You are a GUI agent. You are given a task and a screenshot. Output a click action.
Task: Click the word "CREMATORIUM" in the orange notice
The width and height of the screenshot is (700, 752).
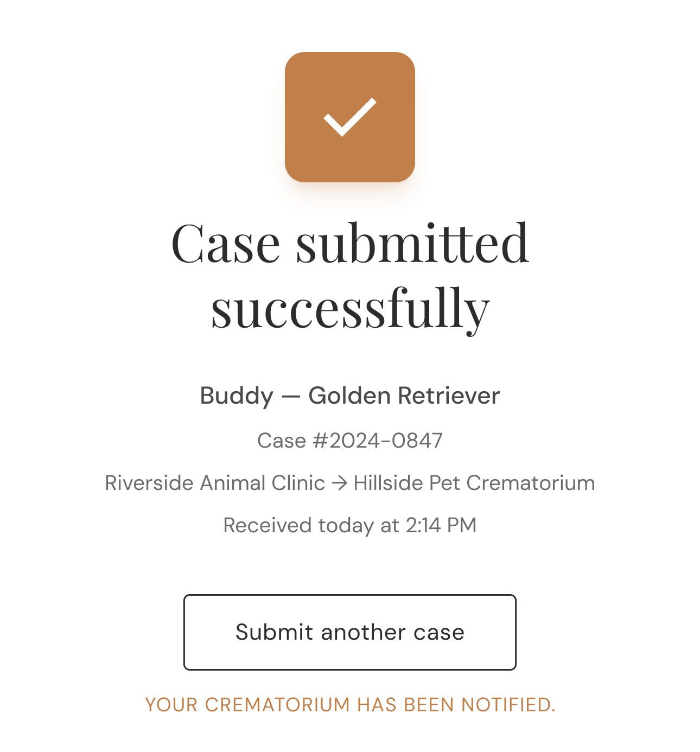pyautogui.click(x=277, y=705)
